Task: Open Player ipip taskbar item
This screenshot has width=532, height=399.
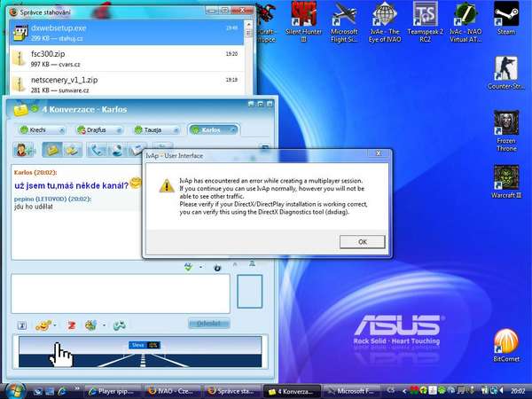Action: [113, 392]
